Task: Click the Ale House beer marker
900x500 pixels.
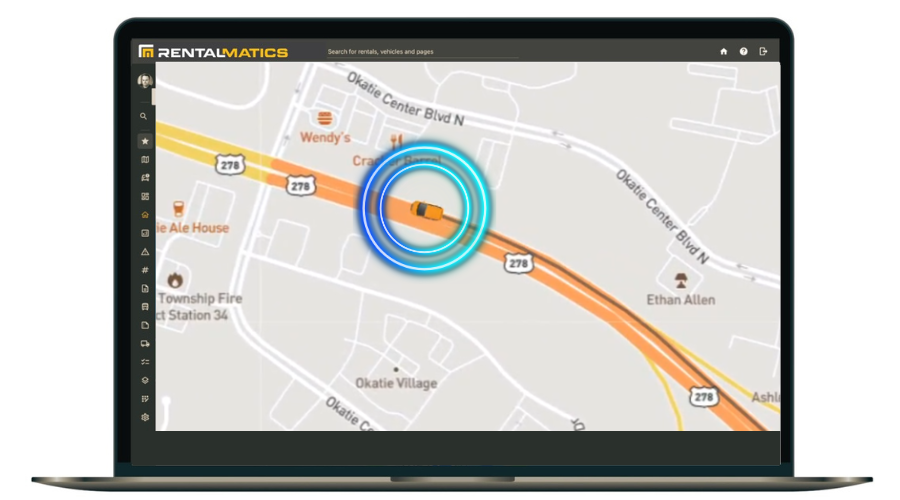Action: 179,208
